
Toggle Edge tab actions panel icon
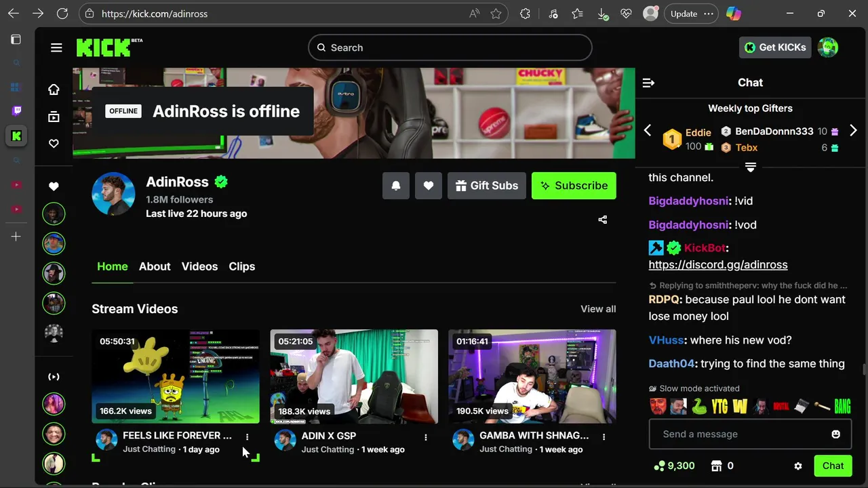pos(16,39)
